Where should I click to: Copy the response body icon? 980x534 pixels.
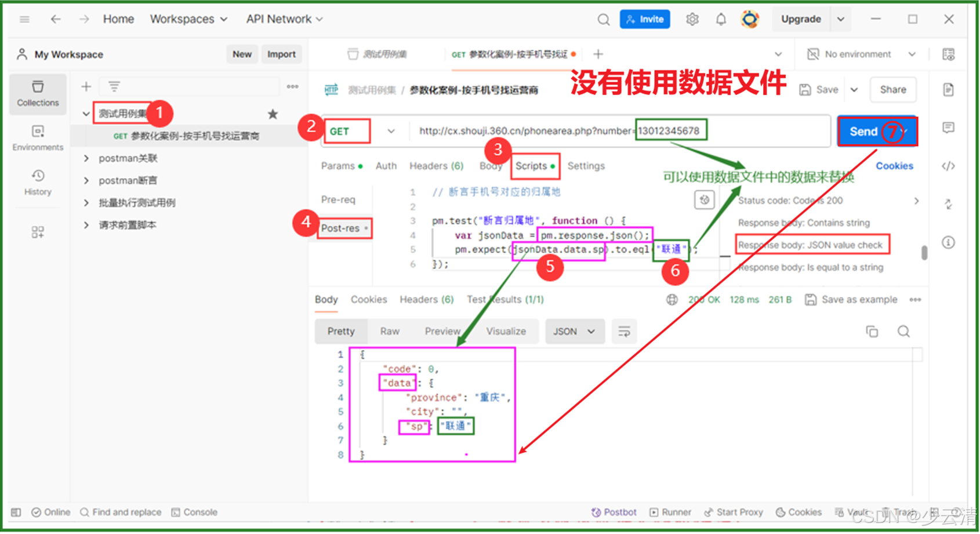[x=872, y=331]
